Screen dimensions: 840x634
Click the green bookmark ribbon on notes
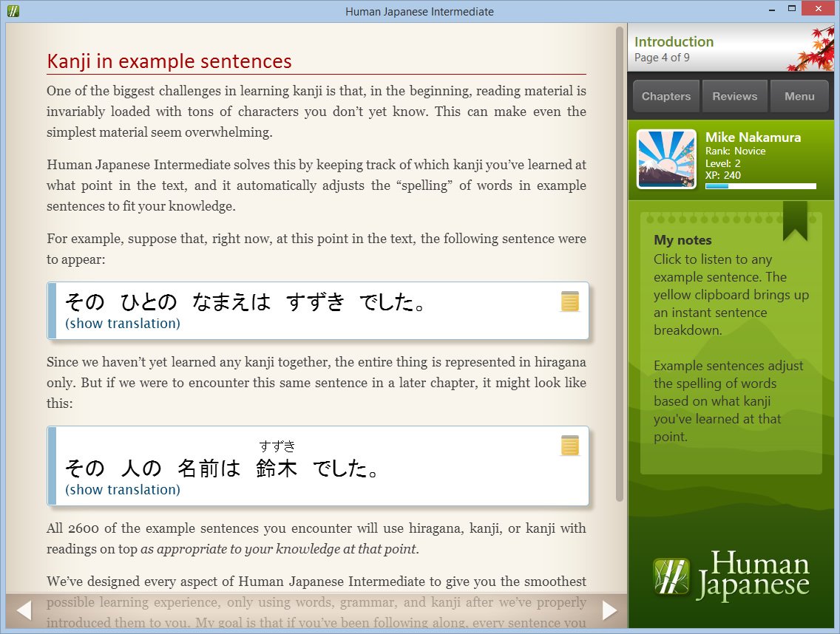coord(795,219)
